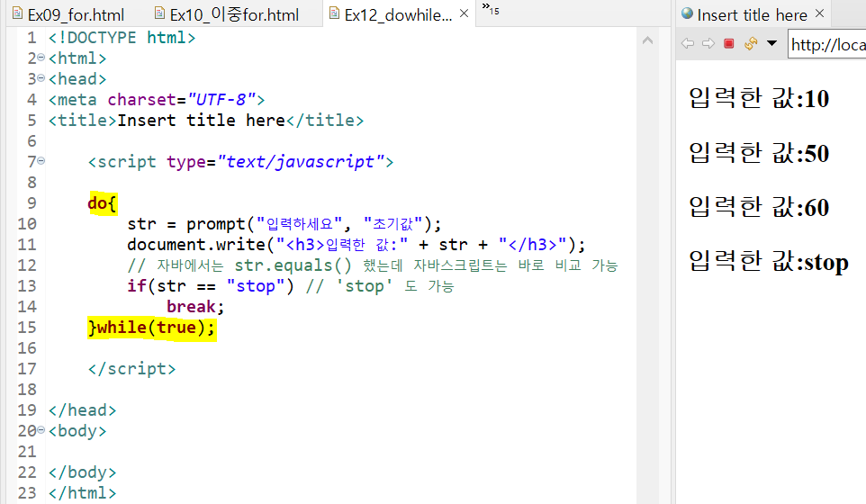Close the Ex12_dowhile editor tab

point(464,13)
